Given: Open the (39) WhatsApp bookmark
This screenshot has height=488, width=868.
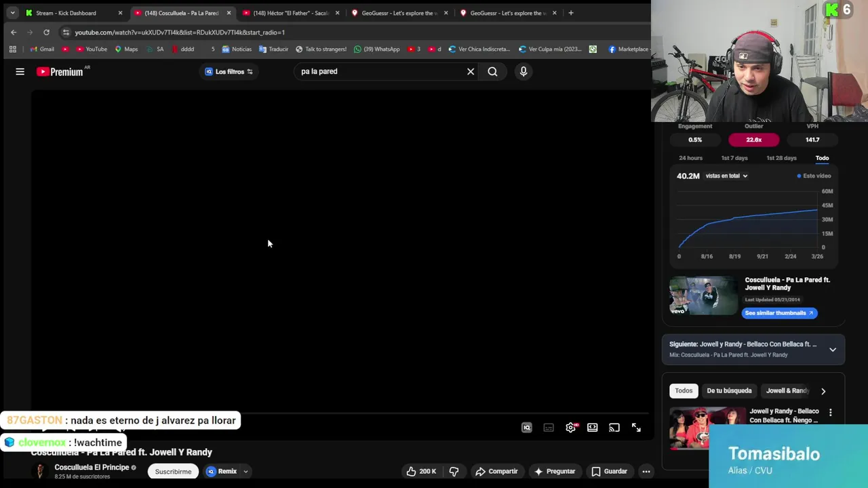Looking at the screenshot, I should (x=376, y=49).
